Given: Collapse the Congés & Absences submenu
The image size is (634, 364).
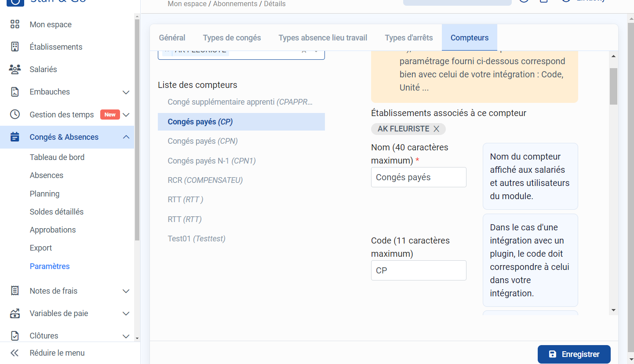Looking at the screenshot, I should click(x=126, y=137).
